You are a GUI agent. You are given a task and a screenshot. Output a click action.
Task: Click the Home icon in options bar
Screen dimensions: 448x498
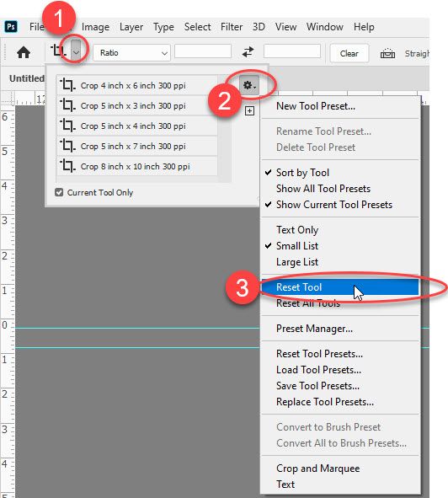(24, 52)
